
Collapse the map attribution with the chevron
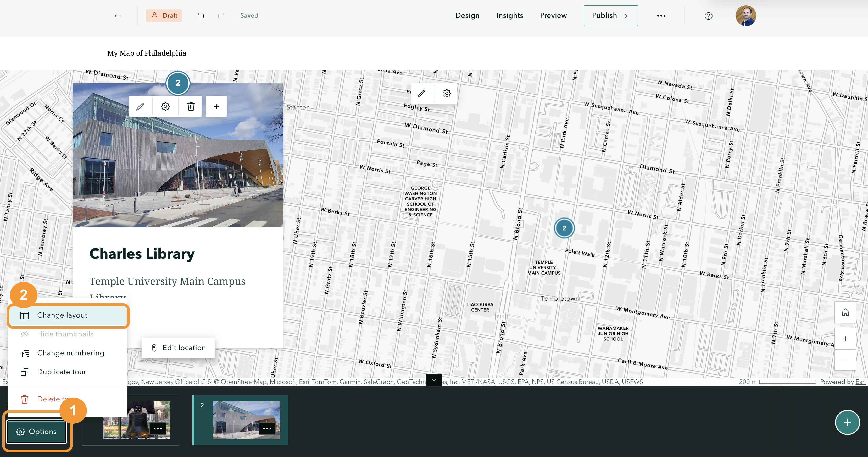(434, 380)
